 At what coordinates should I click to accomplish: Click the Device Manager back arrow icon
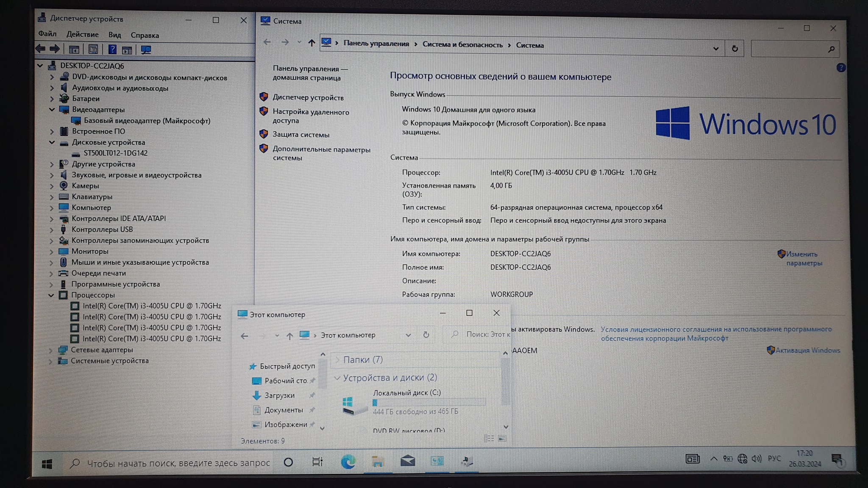41,49
